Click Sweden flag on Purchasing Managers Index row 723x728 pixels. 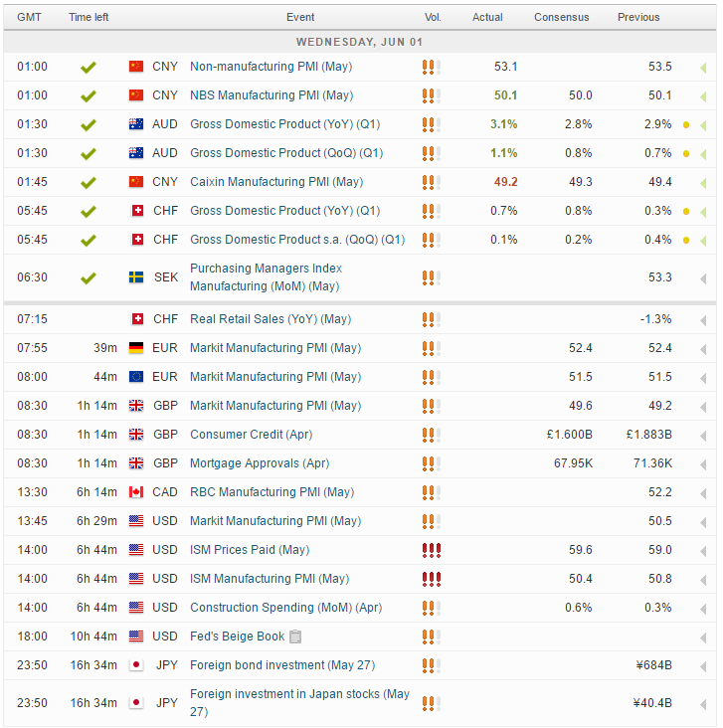point(136,277)
